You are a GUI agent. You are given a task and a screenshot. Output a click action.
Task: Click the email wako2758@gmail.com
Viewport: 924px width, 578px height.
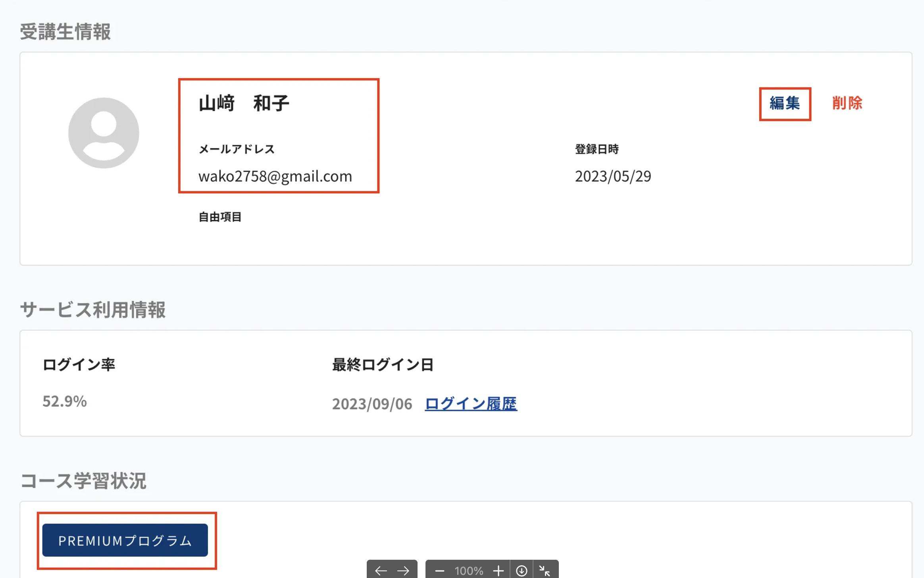click(275, 176)
